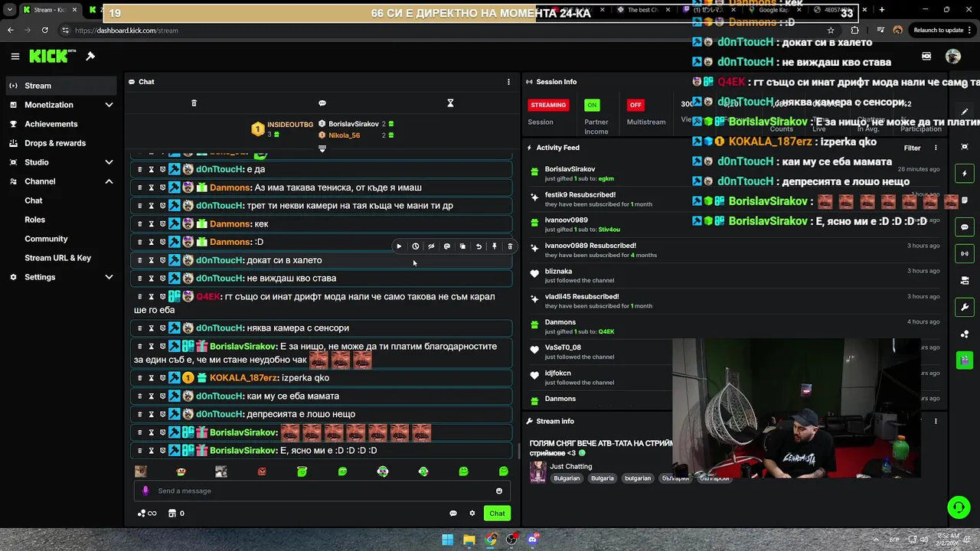
Task: Toggle the Multistream OFF badge
Action: pyautogui.click(x=635, y=105)
